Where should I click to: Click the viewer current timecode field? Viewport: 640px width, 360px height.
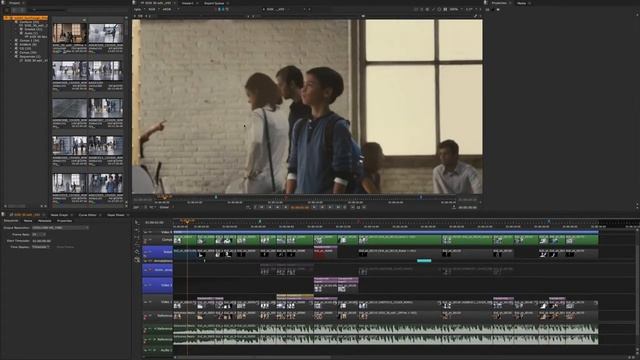[x=300, y=207]
